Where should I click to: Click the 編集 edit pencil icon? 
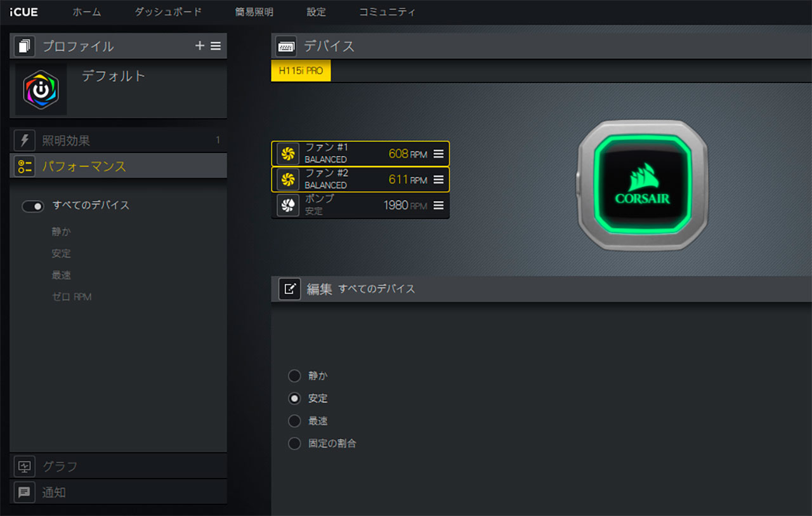coord(289,289)
